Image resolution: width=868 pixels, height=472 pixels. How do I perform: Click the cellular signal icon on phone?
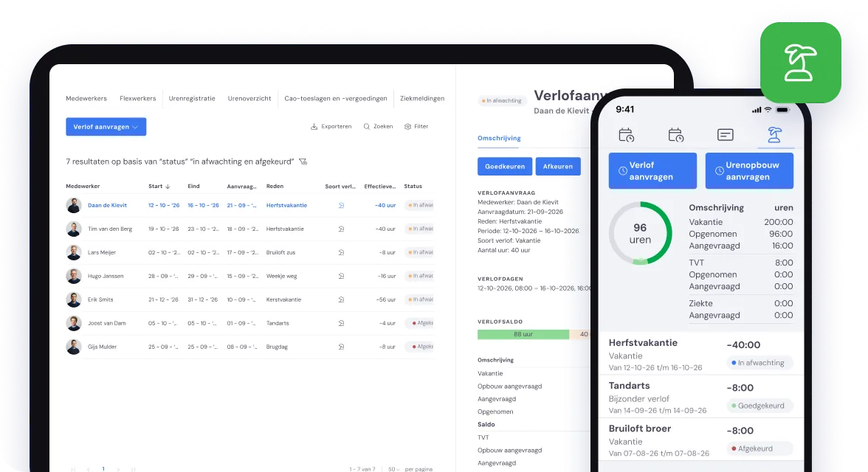pos(756,110)
